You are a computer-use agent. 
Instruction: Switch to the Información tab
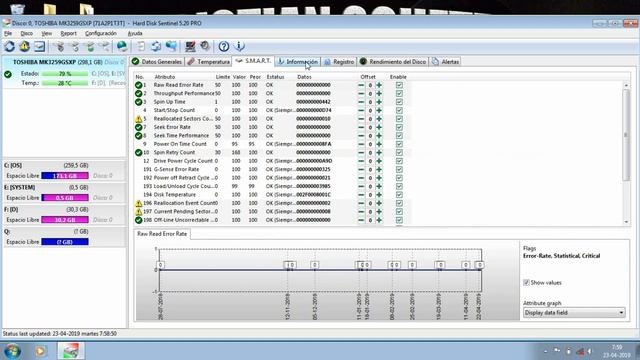[x=298, y=62]
